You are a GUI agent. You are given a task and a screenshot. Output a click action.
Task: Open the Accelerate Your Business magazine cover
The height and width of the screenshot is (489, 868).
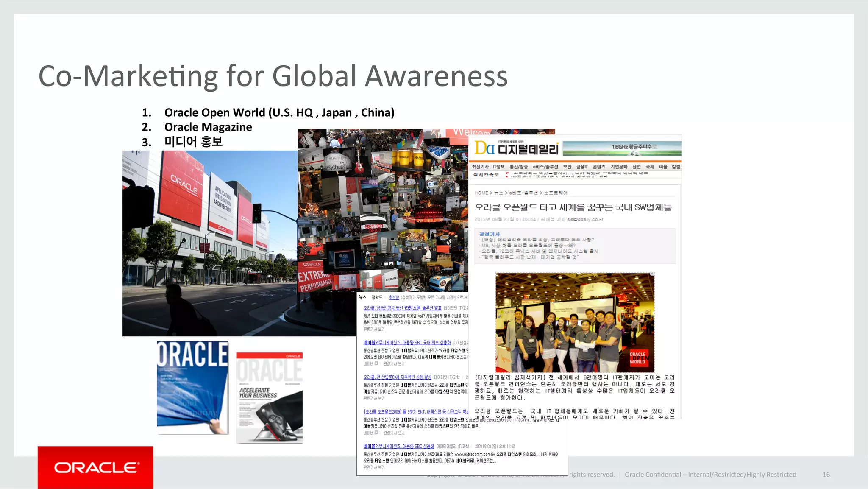point(269,398)
